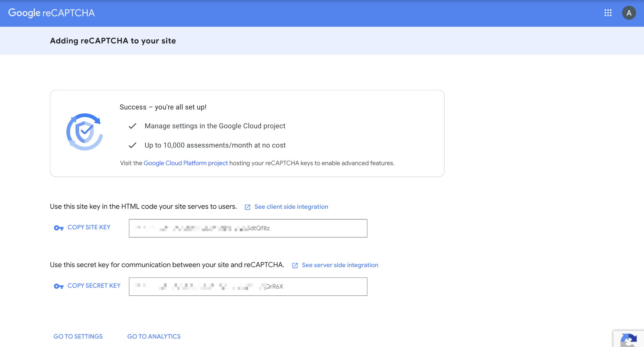Click the key icon beside Copy Site Key
644x347 pixels.
pos(58,228)
